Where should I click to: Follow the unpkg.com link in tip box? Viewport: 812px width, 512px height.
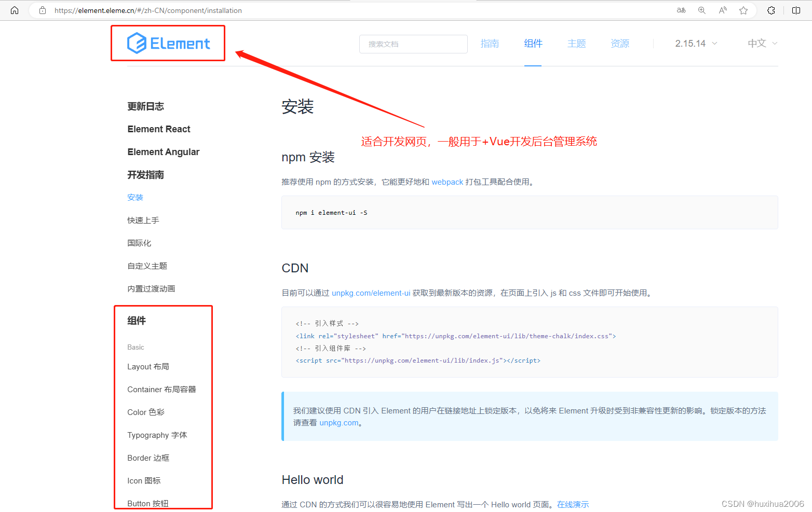pyautogui.click(x=339, y=423)
